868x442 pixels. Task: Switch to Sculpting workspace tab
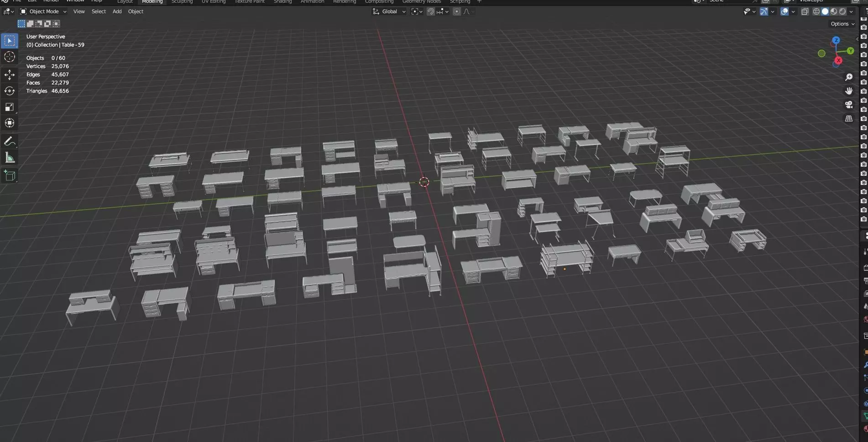(182, 2)
